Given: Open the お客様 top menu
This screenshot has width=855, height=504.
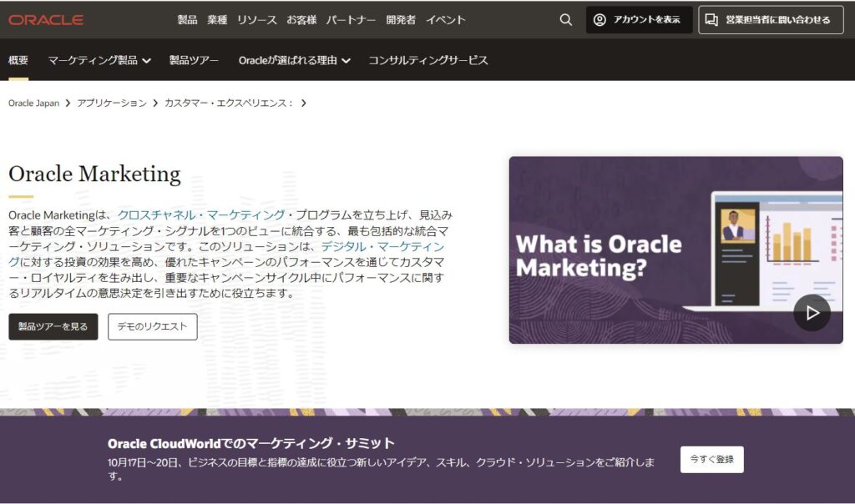Looking at the screenshot, I should [x=301, y=20].
